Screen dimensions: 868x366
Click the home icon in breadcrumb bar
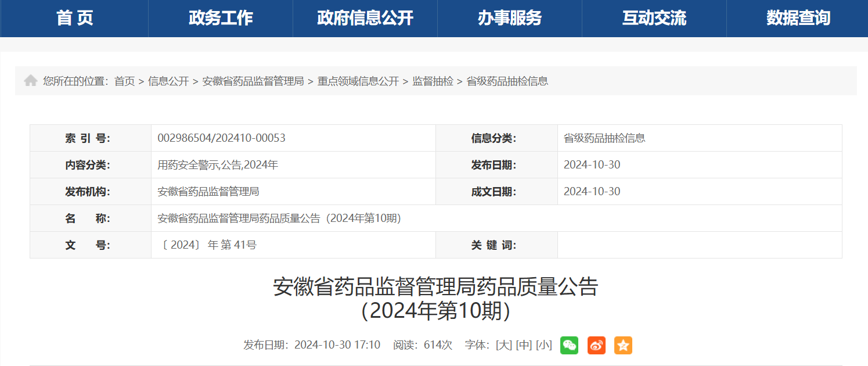click(31, 81)
